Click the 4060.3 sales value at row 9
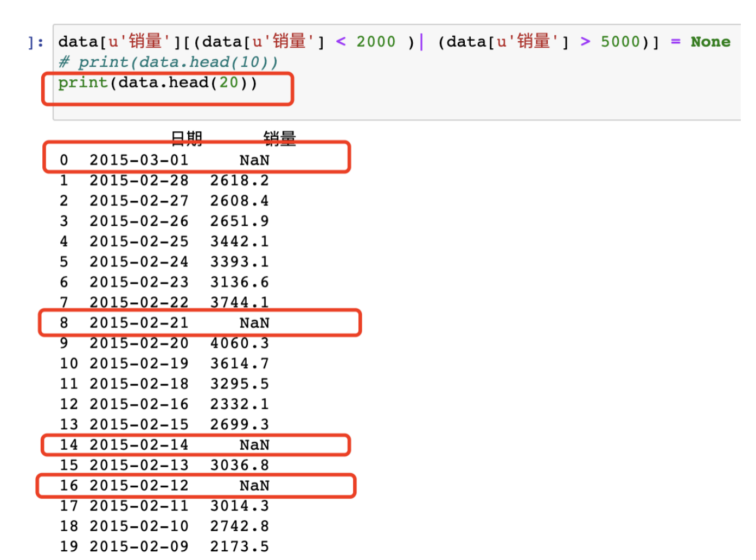Screen dimensions: 756x560 (240, 343)
